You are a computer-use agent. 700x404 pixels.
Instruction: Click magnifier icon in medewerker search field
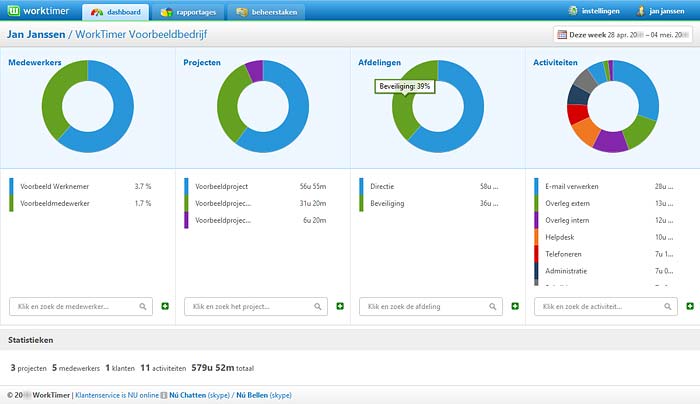click(x=144, y=306)
